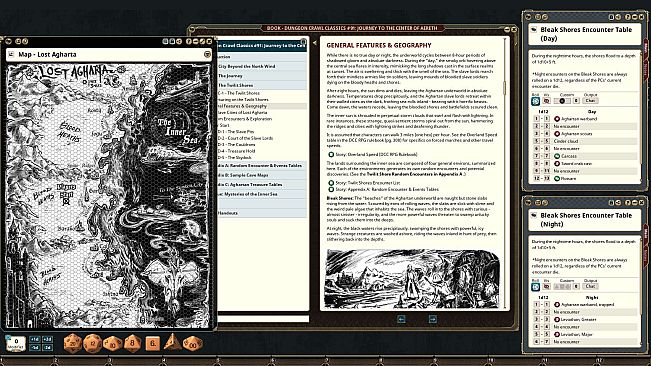The image size is (651, 366).
Task: Click the link icon beside Map - Lost Agharta
Action: click(x=11, y=54)
